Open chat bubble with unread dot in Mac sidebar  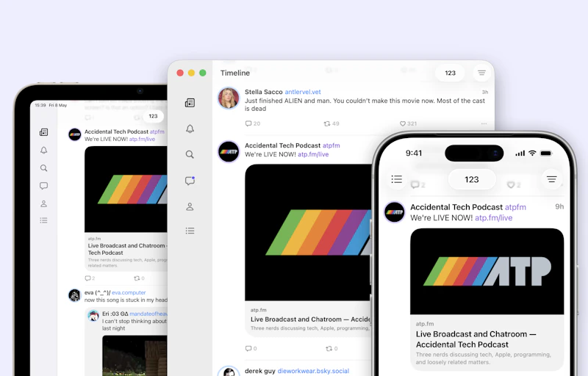click(190, 181)
